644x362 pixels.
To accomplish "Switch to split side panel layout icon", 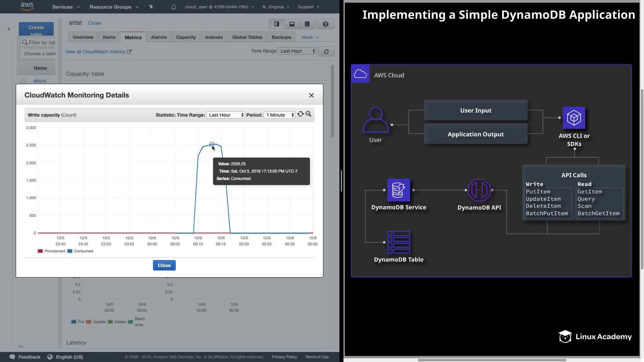I will click(277, 24).
